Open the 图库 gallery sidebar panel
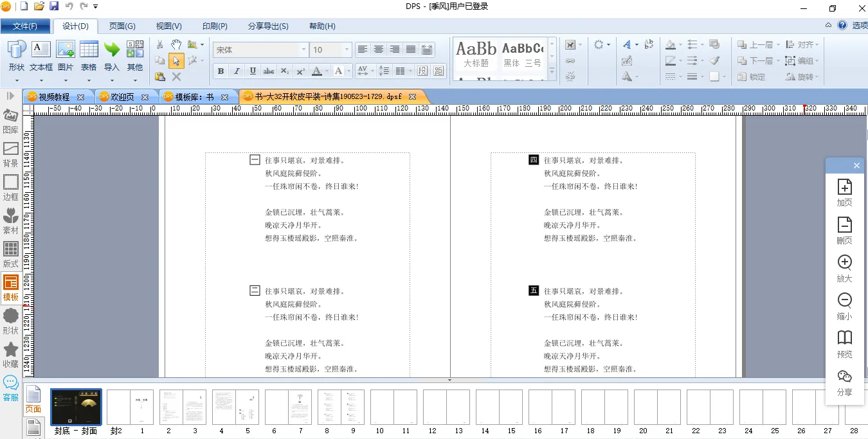Image resolution: width=868 pixels, height=439 pixels. (x=11, y=120)
